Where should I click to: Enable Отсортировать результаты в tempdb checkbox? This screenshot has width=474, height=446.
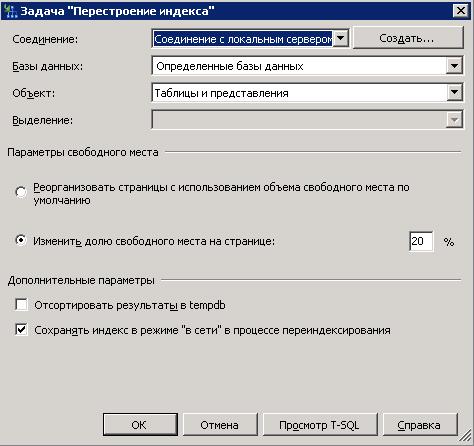[x=21, y=305]
